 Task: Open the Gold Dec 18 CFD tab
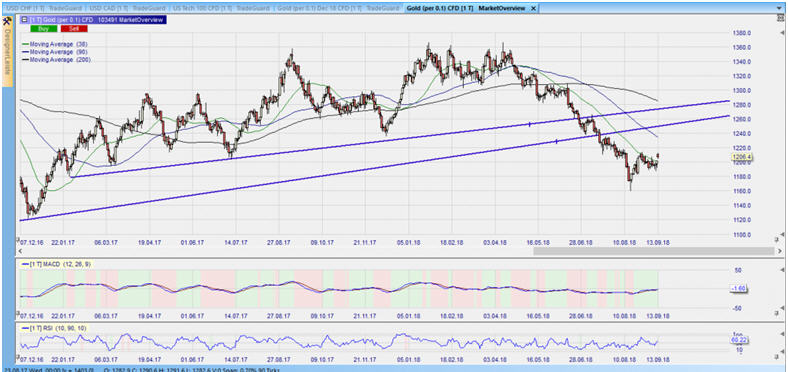pos(339,9)
